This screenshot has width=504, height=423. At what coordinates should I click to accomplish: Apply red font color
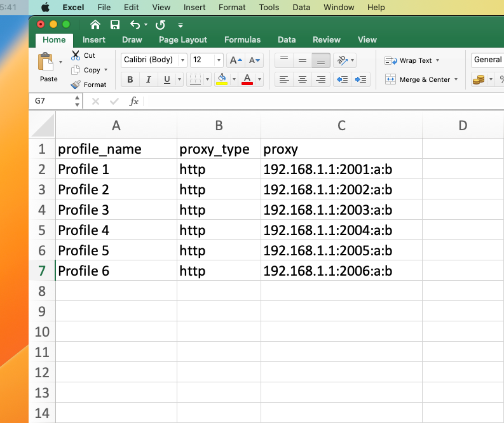(247, 79)
